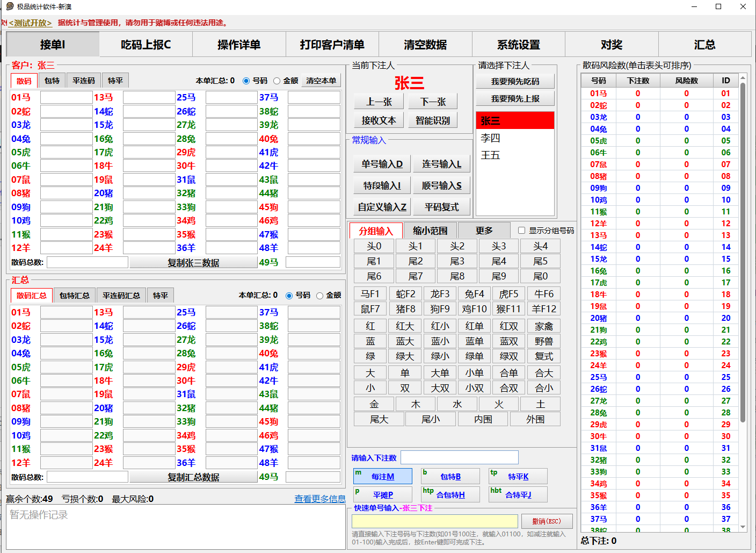Click the 马F1 zodiac button
Image resolution: width=756 pixels, height=553 pixels.
pos(370,294)
